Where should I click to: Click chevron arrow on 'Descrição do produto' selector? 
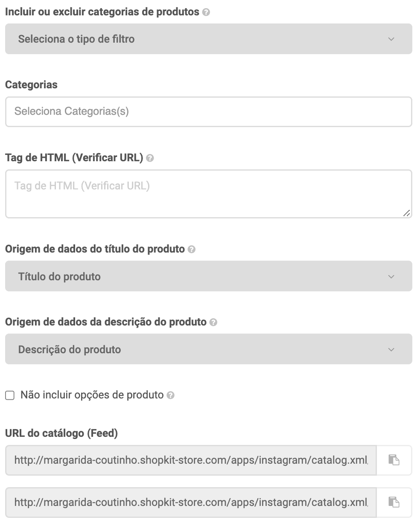(x=391, y=350)
